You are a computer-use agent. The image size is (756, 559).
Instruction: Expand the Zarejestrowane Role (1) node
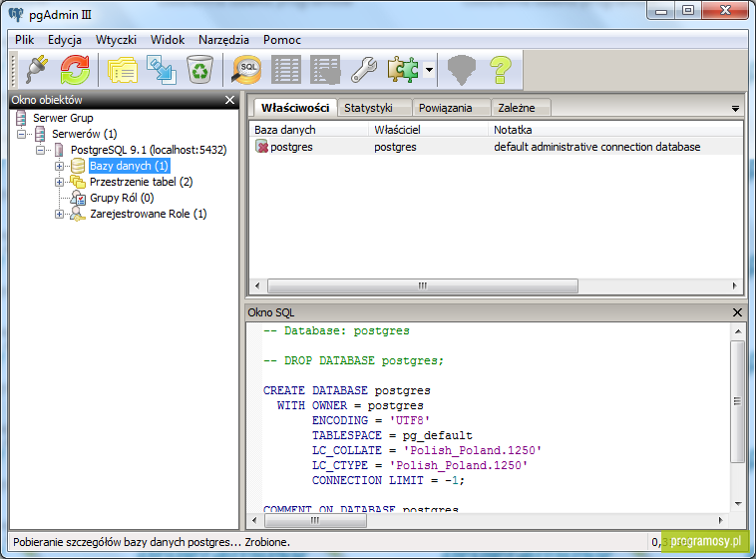(x=59, y=214)
